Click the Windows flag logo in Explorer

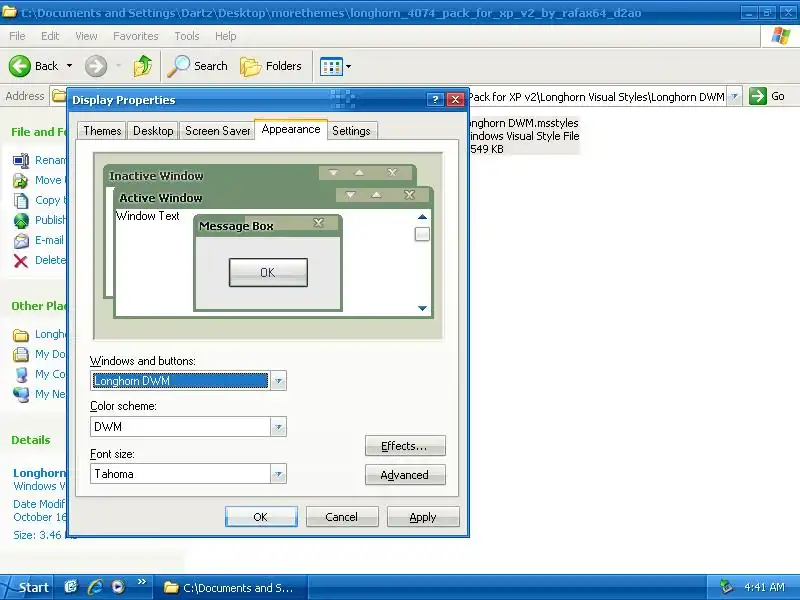[x=781, y=36]
